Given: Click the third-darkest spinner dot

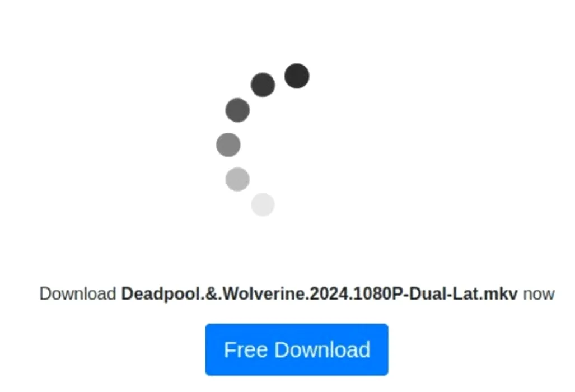Looking at the screenshot, I should [x=237, y=110].
